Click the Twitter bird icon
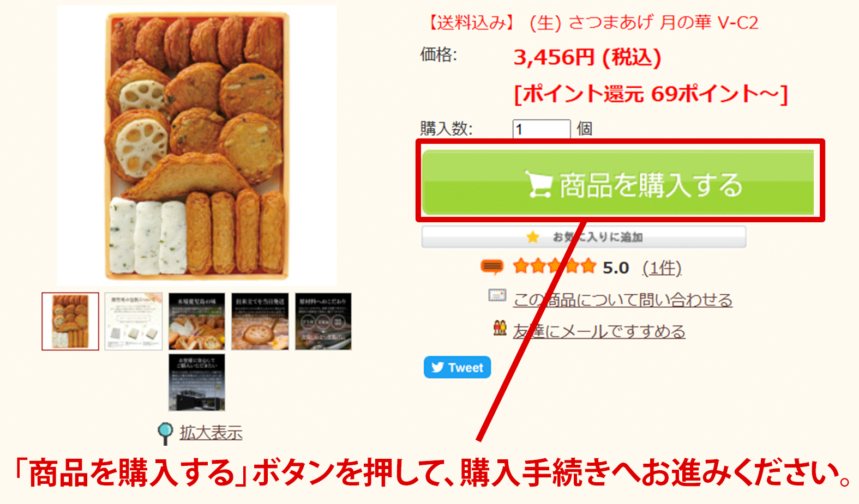This screenshot has width=859, height=504. pos(437,367)
